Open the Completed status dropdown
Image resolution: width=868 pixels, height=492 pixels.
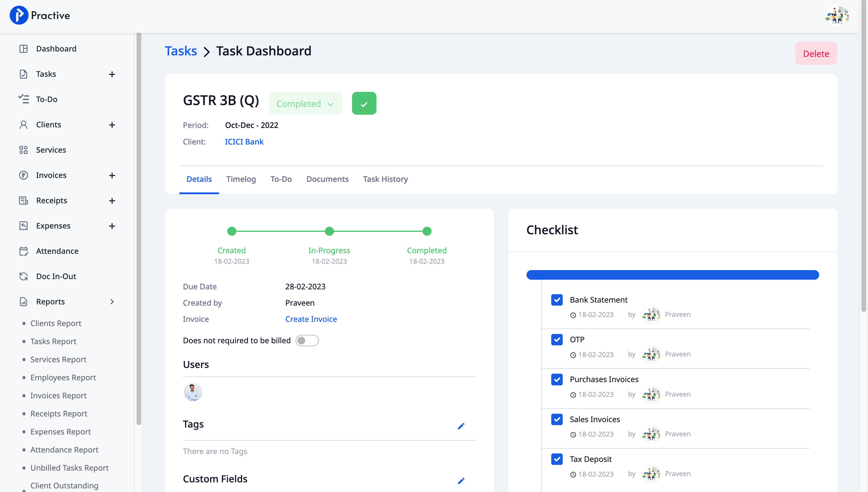click(x=305, y=103)
